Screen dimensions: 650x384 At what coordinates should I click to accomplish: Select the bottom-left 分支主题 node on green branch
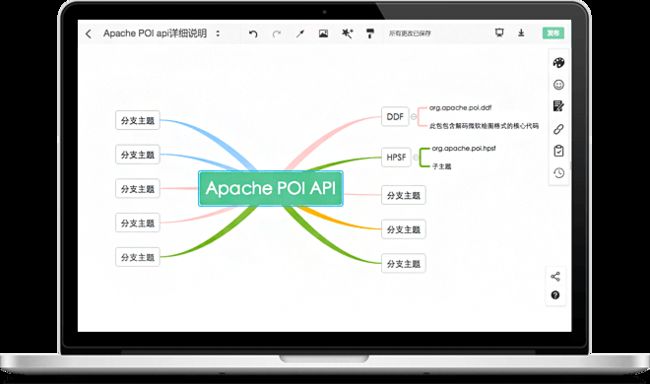[x=138, y=257]
